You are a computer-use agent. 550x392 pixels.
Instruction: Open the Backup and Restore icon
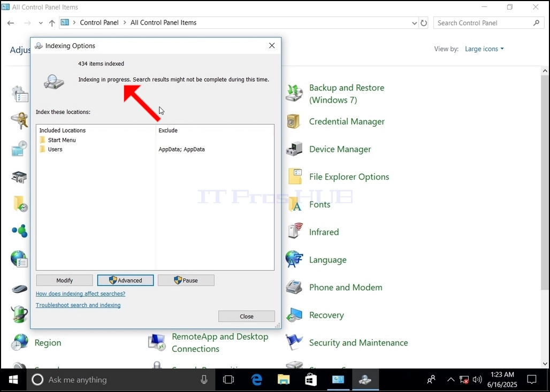pos(294,93)
